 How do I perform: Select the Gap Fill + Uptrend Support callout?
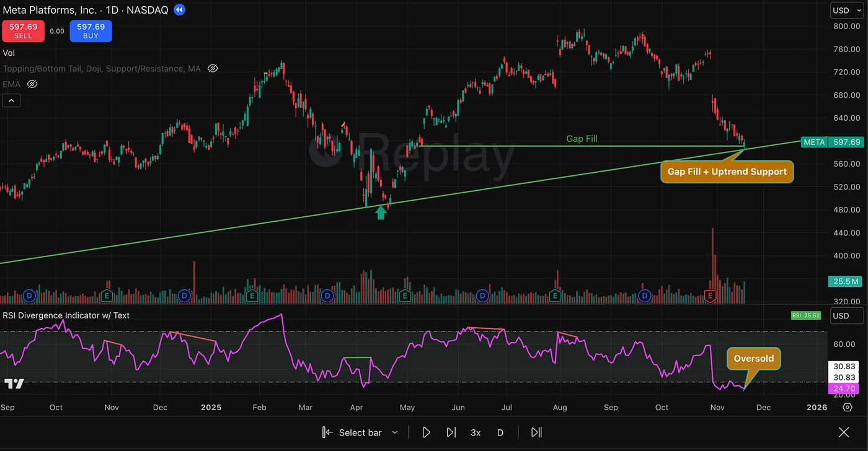click(727, 172)
